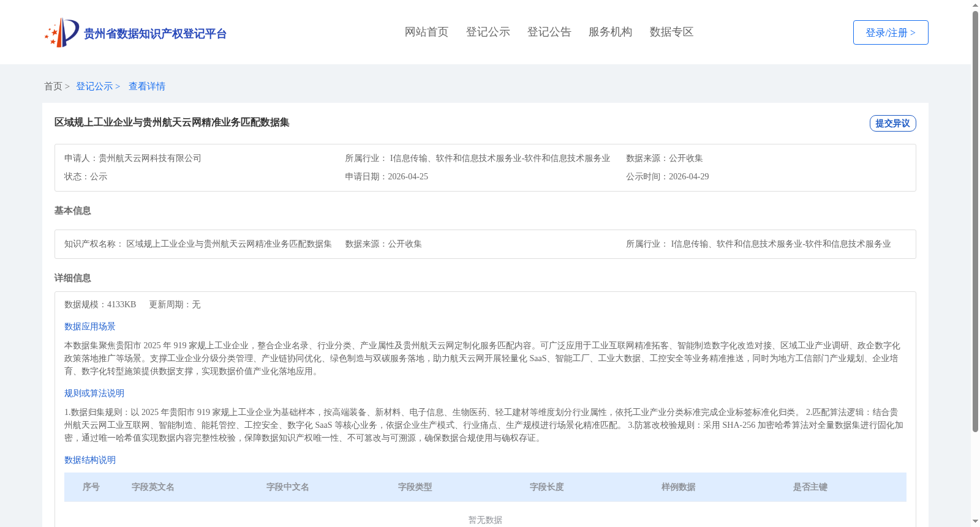This screenshot has height=527, width=980.
Task: Click the platform logo icon
Action: point(62,32)
